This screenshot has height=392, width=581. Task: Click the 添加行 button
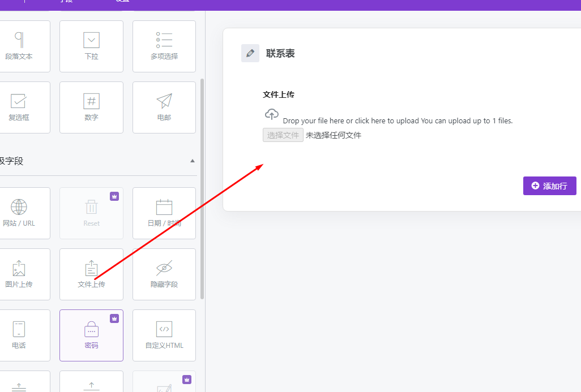tap(549, 186)
